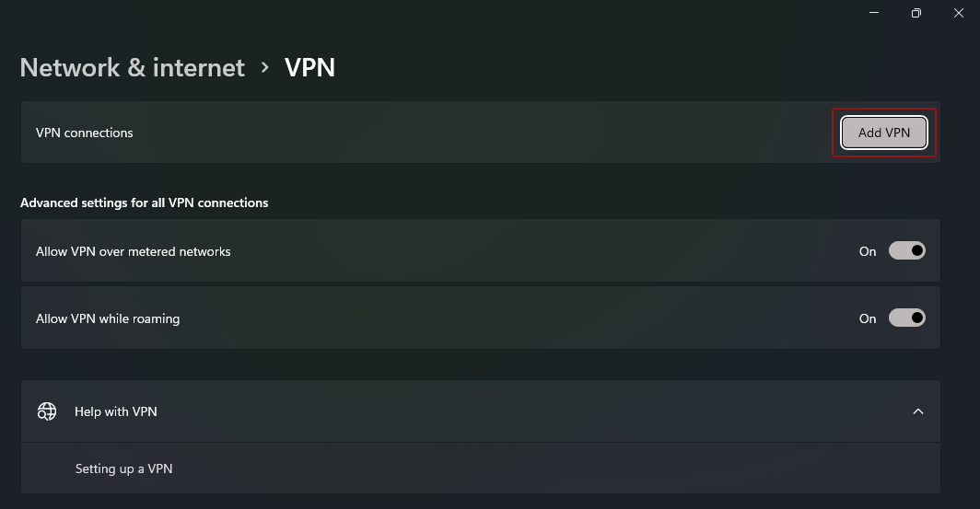Close the Settings window

point(958,13)
